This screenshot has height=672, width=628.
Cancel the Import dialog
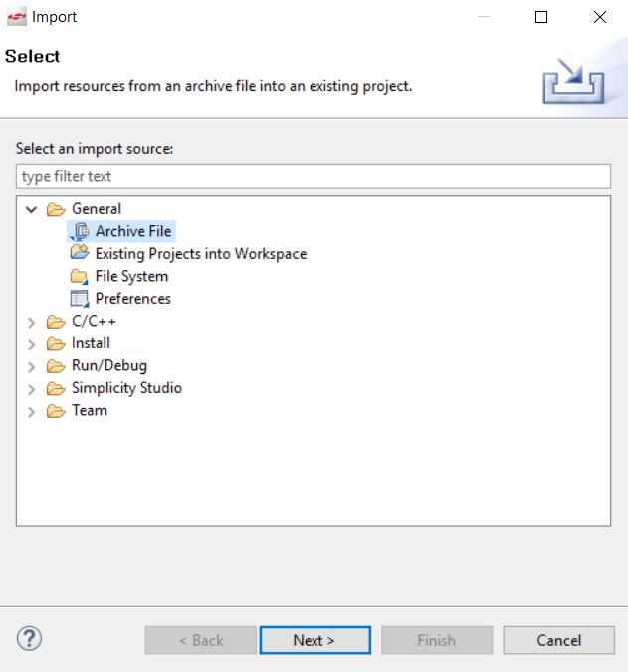coord(559,640)
